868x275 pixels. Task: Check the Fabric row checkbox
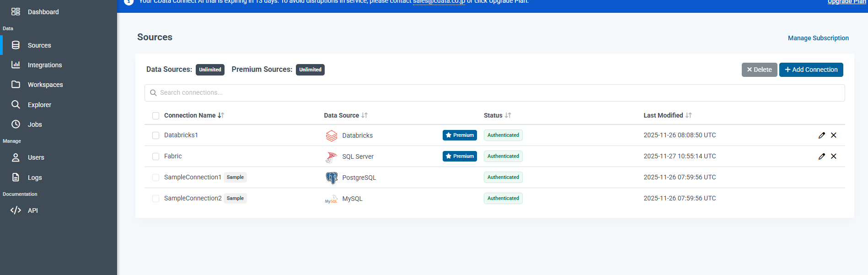coord(155,156)
